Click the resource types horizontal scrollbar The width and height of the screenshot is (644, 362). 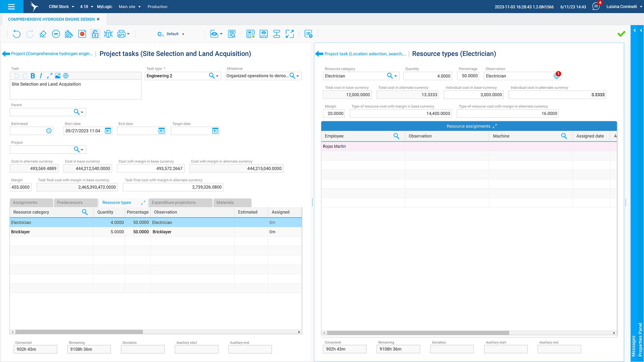tap(79, 332)
